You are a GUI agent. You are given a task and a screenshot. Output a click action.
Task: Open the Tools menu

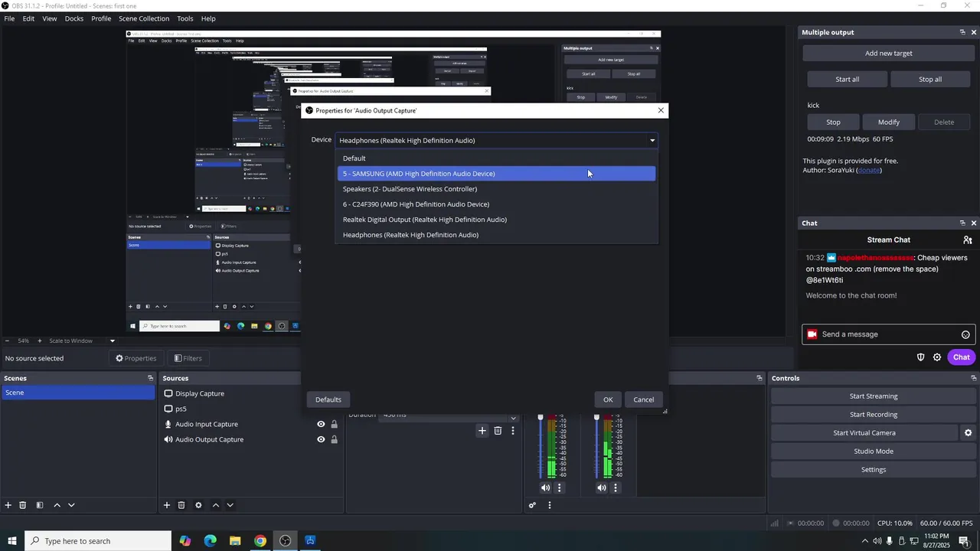pyautogui.click(x=185, y=18)
